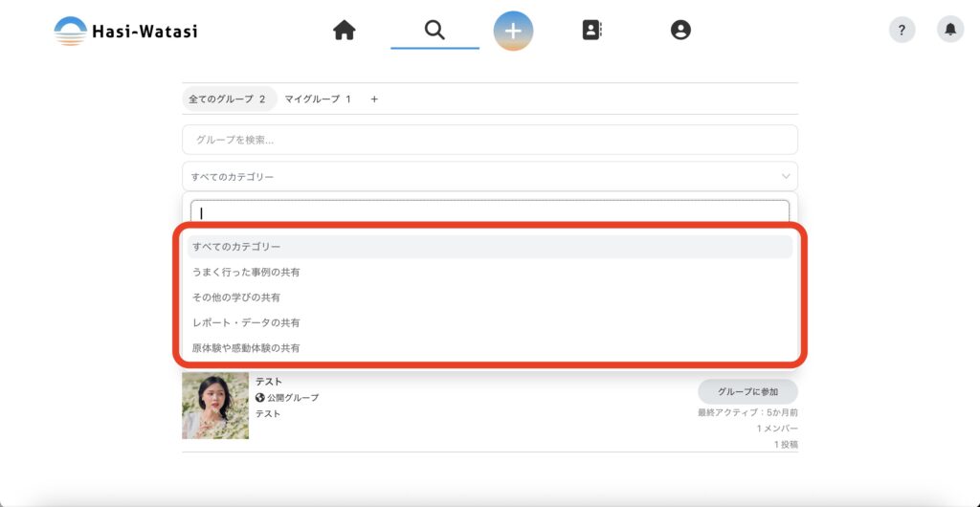The image size is (980, 507).
Task: Open the search magnifier icon
Action: pyautogui.click(x=434, y=31)
